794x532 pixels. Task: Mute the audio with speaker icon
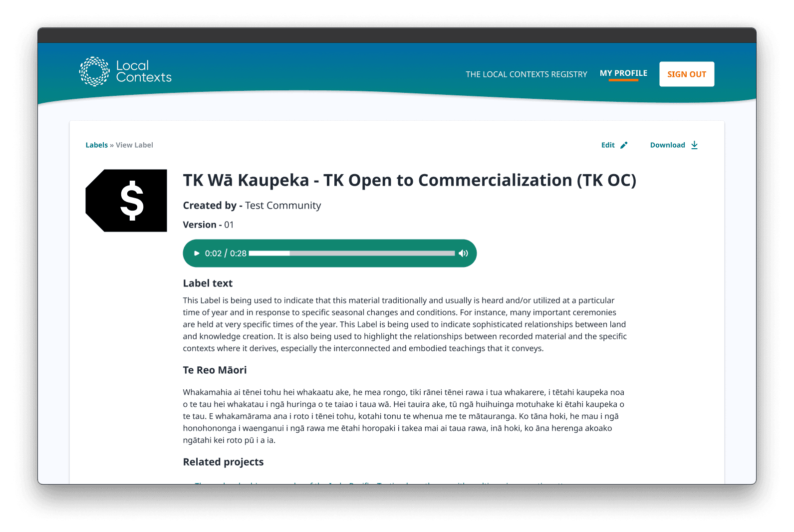[463, 254]
